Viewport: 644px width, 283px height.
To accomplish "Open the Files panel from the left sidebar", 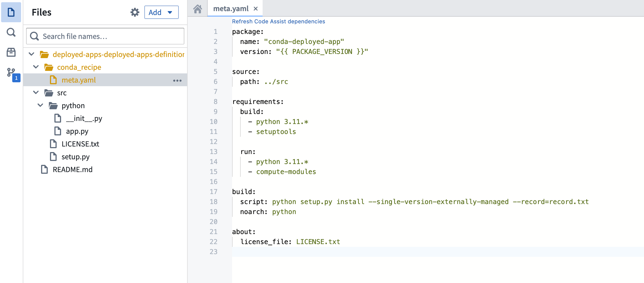I will [x=11, y=12].
